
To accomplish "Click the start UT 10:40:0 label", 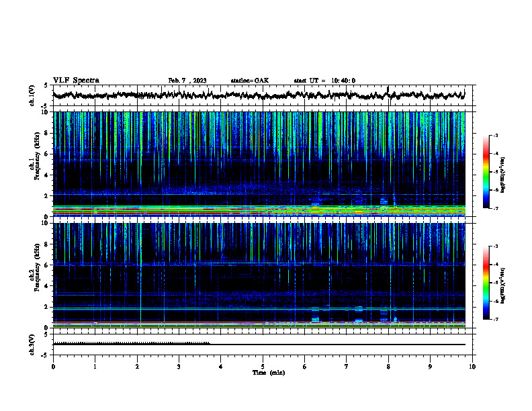I will coord(324,81).
